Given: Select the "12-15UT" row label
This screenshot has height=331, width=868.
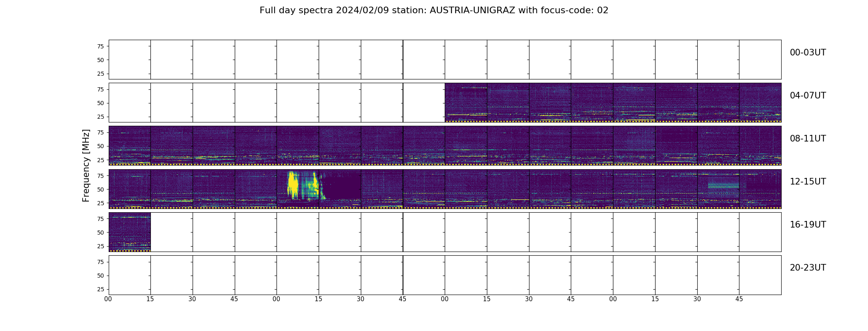Looking at the screenshot, I should 808,182.
